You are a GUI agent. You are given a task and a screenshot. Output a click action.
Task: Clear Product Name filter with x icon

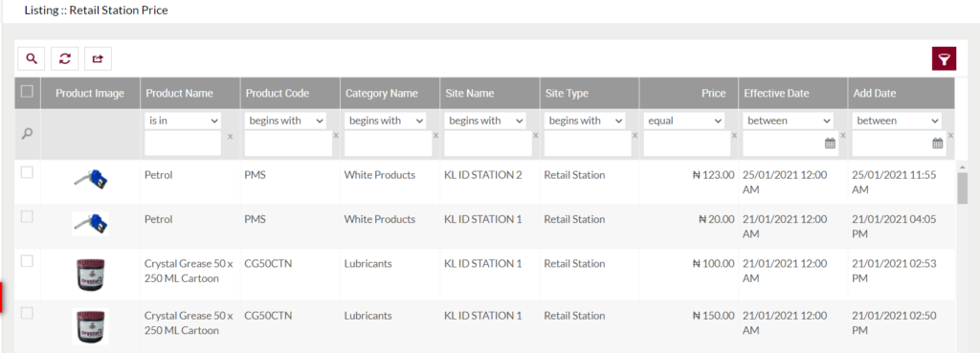tap(230, 136)
